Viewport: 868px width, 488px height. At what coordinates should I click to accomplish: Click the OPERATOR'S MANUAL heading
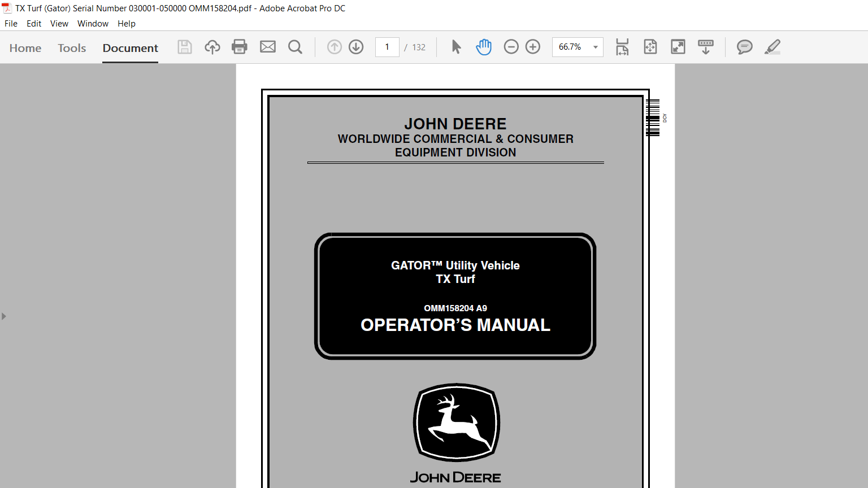click(x=455, y=325)
